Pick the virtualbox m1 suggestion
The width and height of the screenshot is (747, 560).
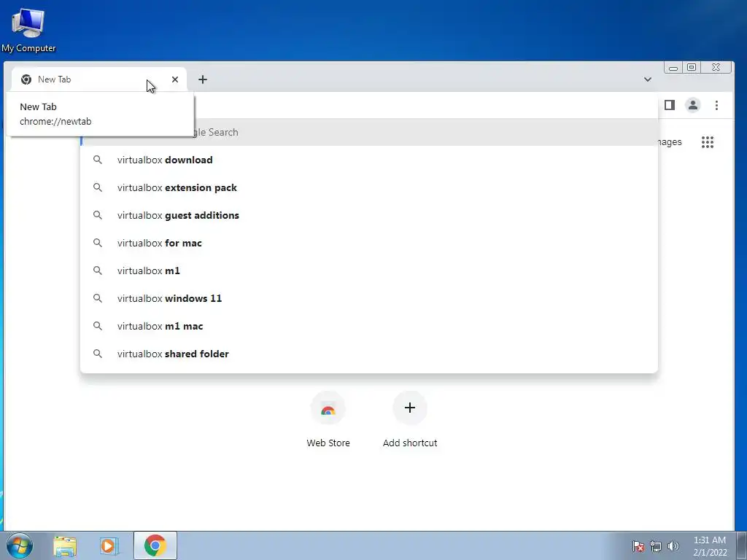tap(369, 271)
